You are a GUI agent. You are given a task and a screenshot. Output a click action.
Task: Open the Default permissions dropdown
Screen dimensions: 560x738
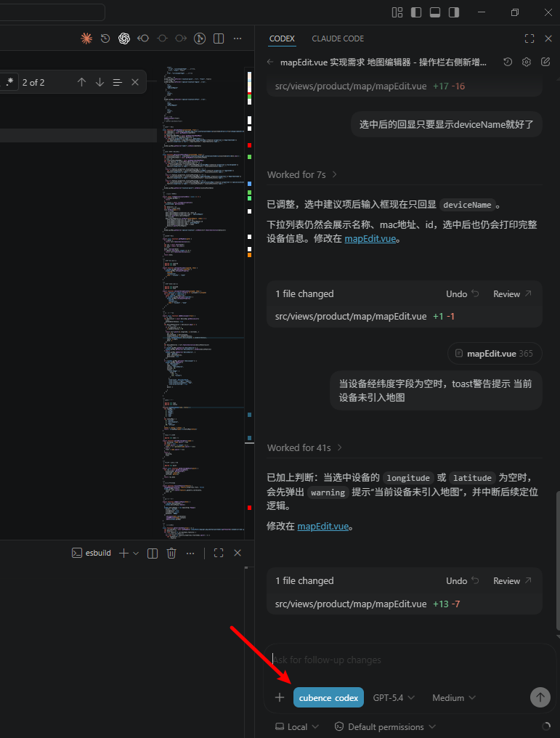pyautogui.click(x=385, y=726)
